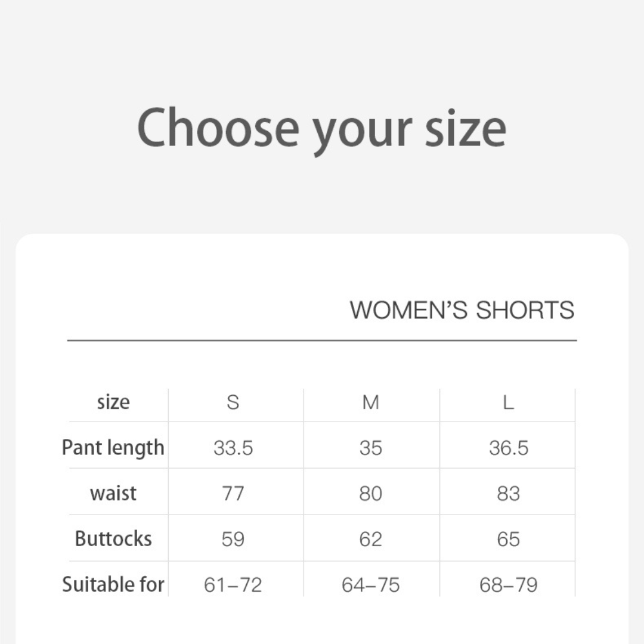Click the "Suitable for" row label
This screenshot has width=644, height=644.
[x=113, y=584]
